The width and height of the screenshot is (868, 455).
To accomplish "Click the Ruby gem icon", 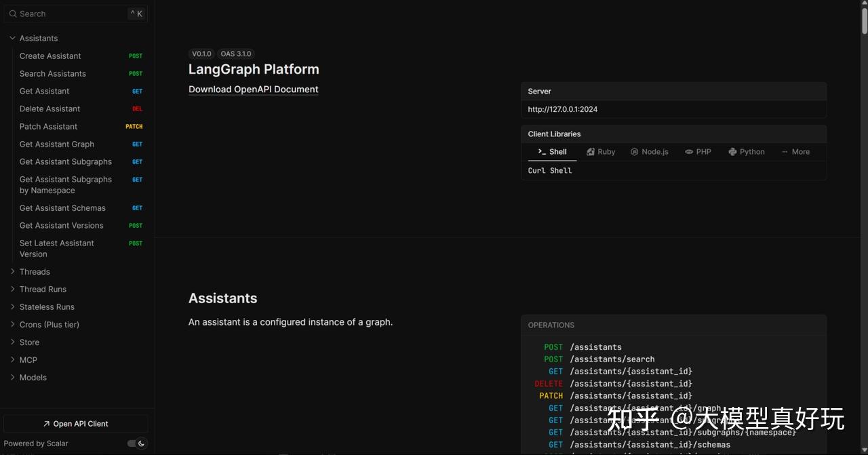I will (x=589, y=152).
